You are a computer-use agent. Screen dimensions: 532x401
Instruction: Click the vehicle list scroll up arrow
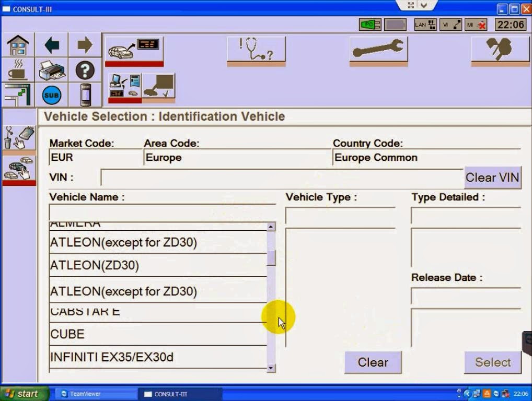[x=271, y=227]
